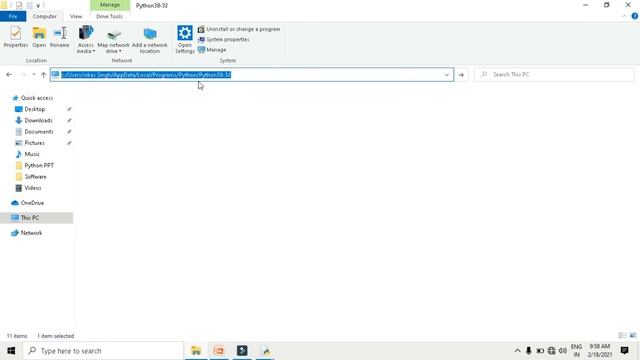This screenshot has height=360, width=640.
Task: Click microphone tray icon
Action: pos(529,351)
